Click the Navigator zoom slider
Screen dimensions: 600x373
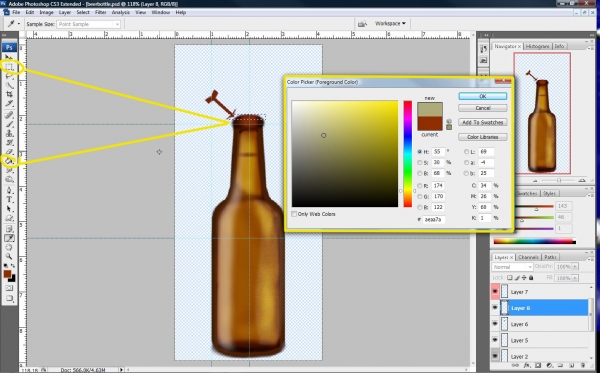(x=558, y=180)
